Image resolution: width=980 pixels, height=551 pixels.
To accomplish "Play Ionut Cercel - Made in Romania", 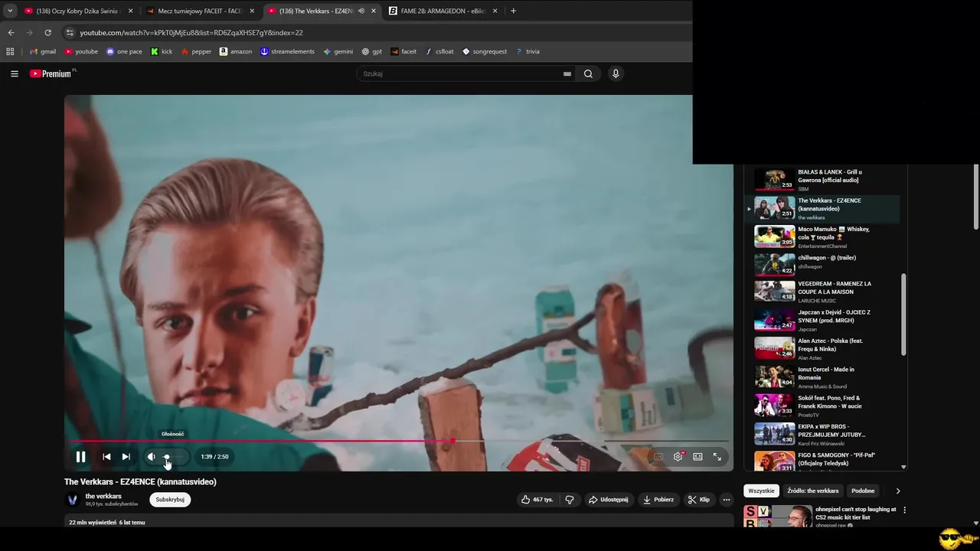I will point(823,377).
